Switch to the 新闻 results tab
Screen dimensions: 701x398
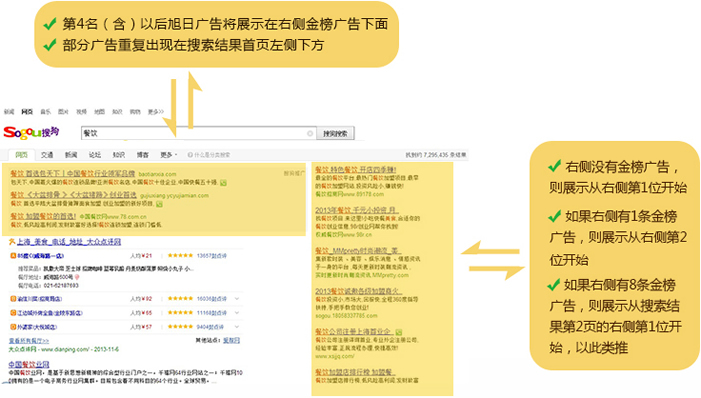pos(71,155)
